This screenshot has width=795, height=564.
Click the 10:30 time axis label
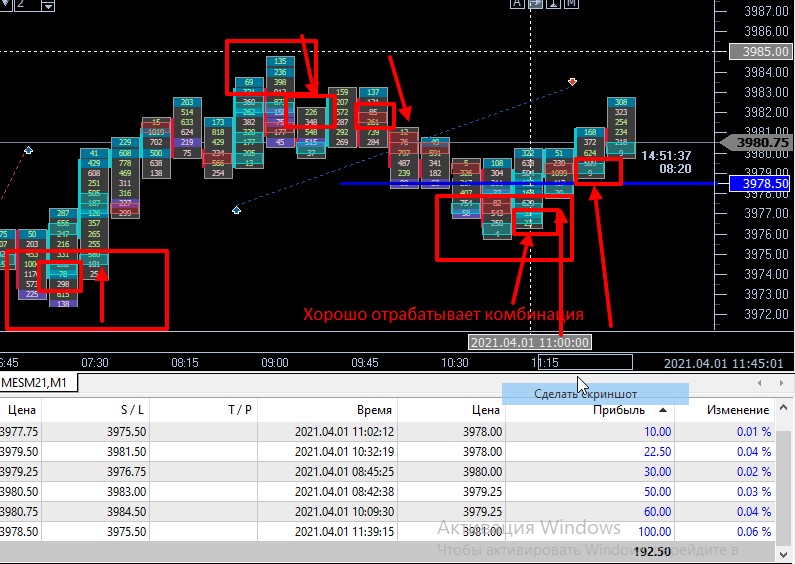click(454, 363)
